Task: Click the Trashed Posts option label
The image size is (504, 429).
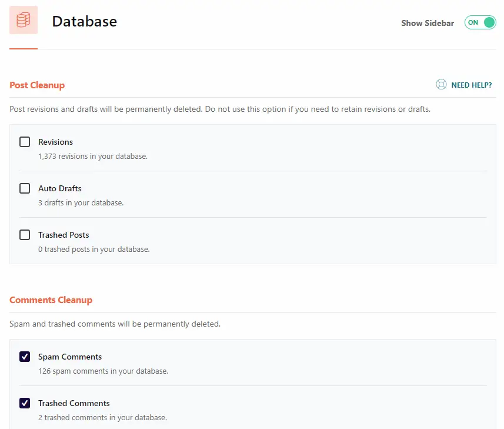Action: pos(64,235)
